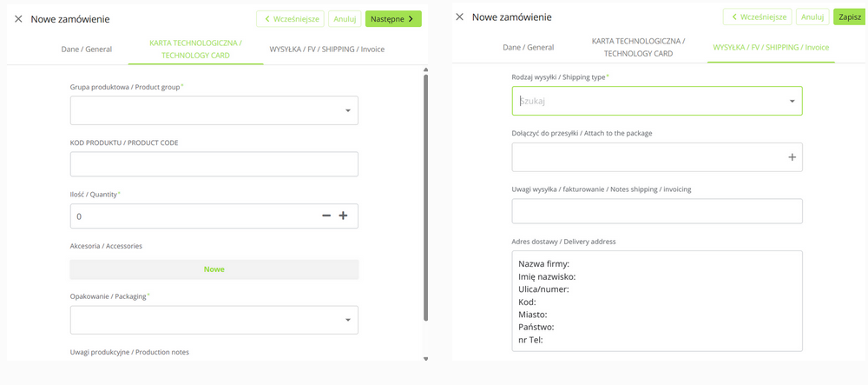Click the 'Państwo:' line in address

click(x=536, y=328)
